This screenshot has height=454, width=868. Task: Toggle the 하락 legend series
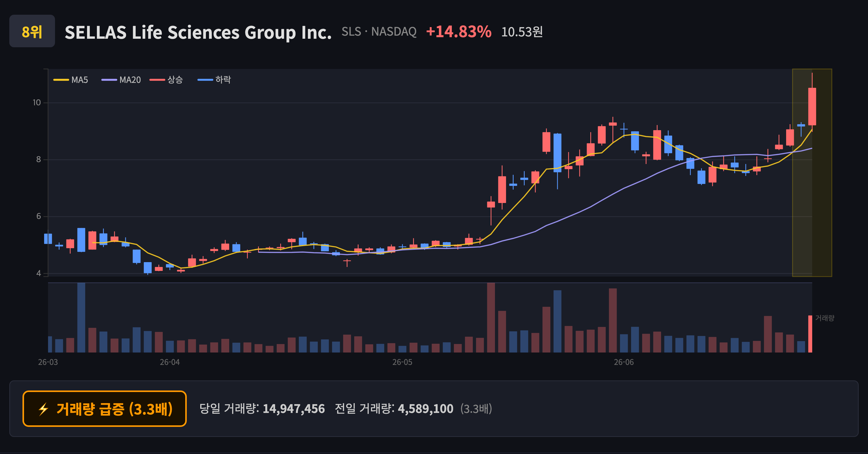[214, 80]
